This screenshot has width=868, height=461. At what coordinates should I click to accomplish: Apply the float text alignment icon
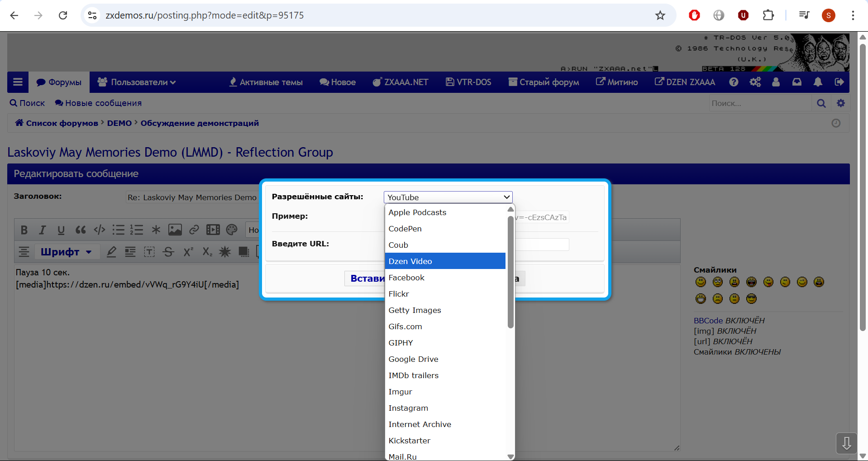click(130, 252)
